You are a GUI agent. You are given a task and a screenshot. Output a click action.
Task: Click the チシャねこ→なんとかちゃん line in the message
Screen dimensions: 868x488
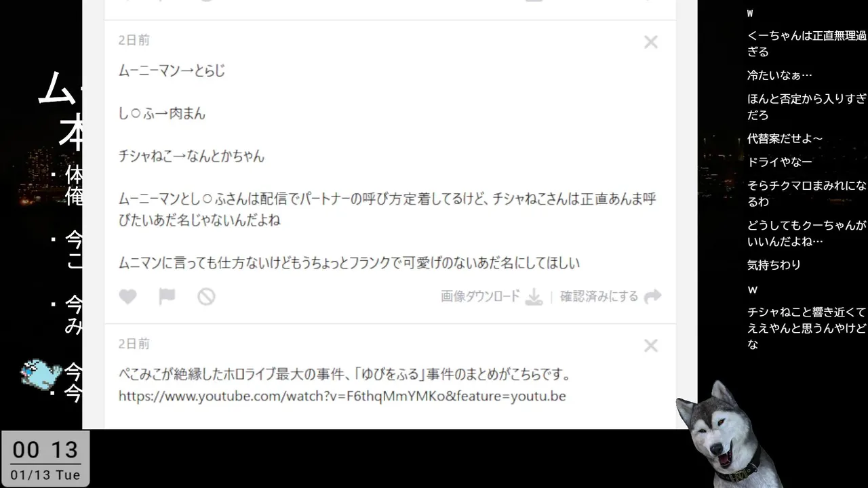tap(191, 157)
